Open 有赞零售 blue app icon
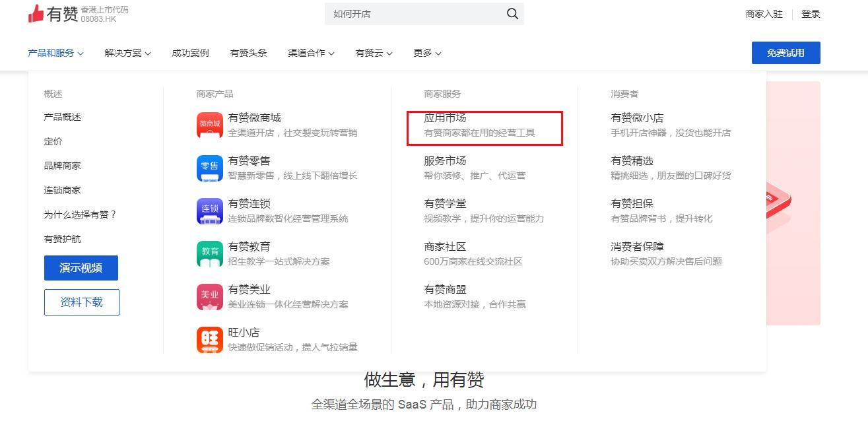 click(x=210, y=168)
